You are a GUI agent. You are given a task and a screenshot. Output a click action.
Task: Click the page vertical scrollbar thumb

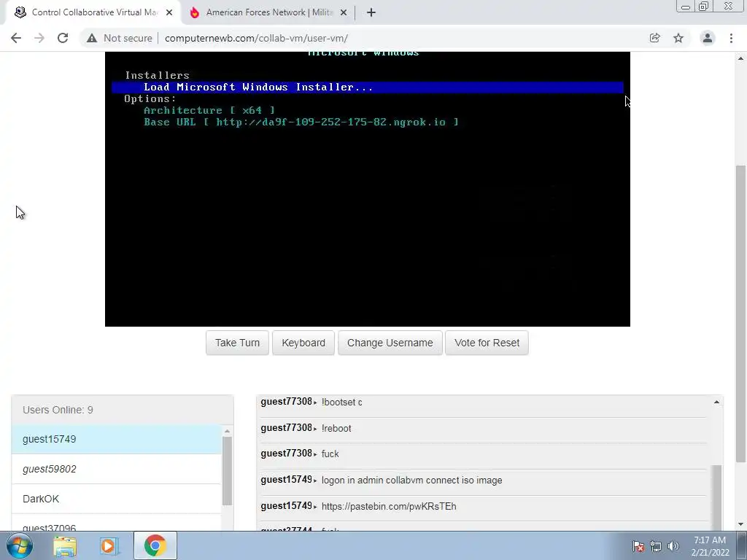740,314
